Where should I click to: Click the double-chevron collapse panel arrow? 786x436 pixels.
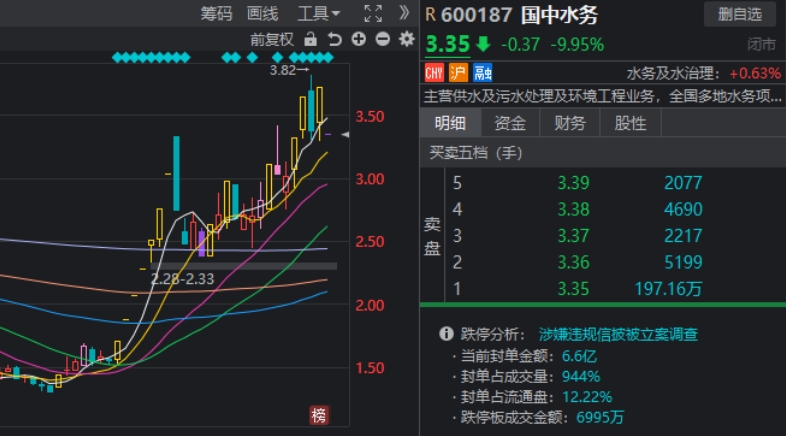tap(404, 13)
